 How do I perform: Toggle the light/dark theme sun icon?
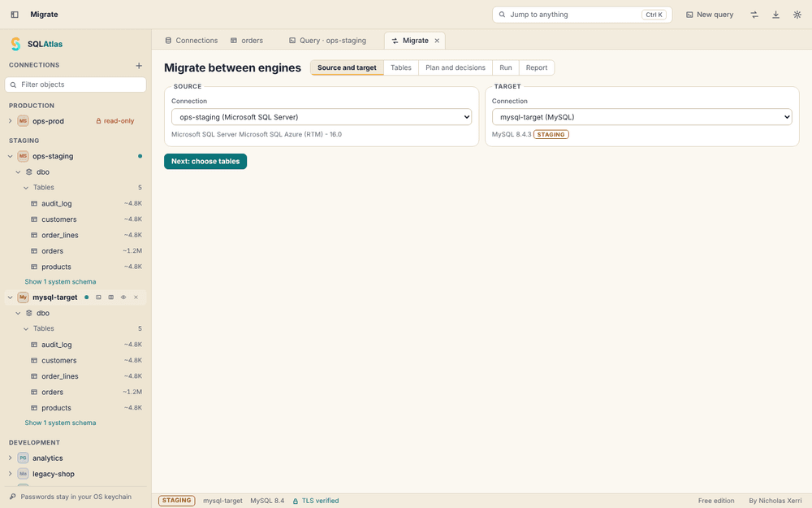pos(797,15)
